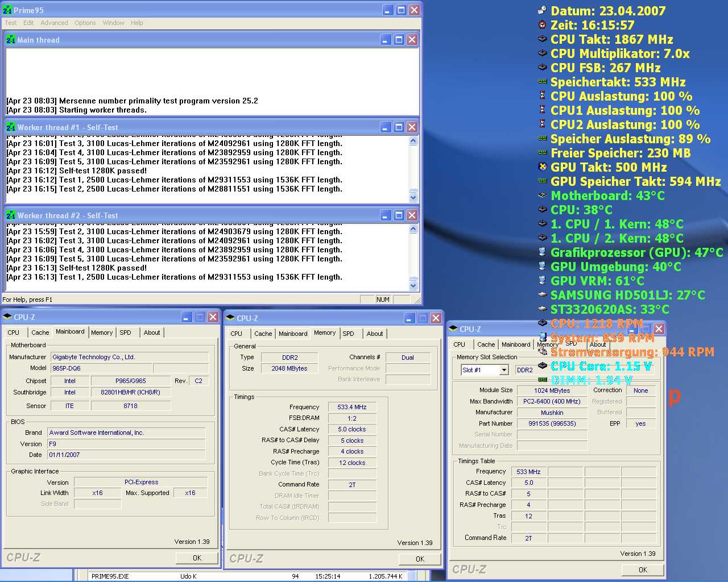
Task: Click the Memory CPU-Z window title icon
Action: pyautogui.click(x=230, y=318)
